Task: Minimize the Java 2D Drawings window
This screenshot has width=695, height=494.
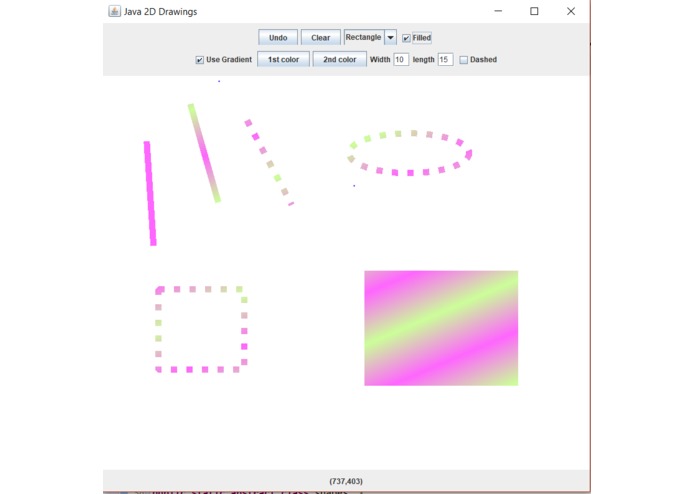Action: pos(498,11)
